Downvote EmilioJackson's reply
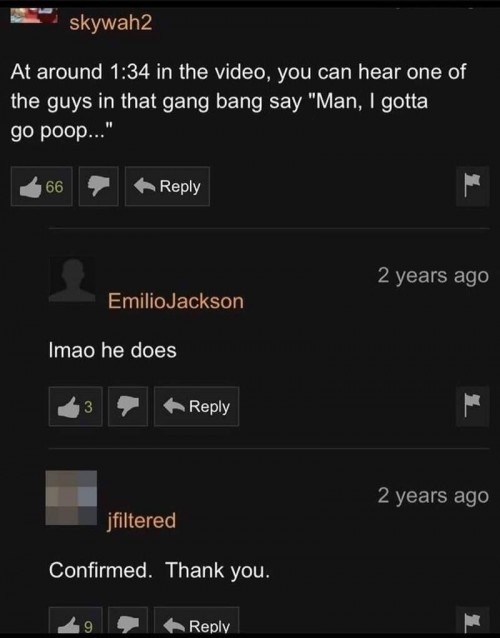 pyautogui.click(x=128, y=406)
